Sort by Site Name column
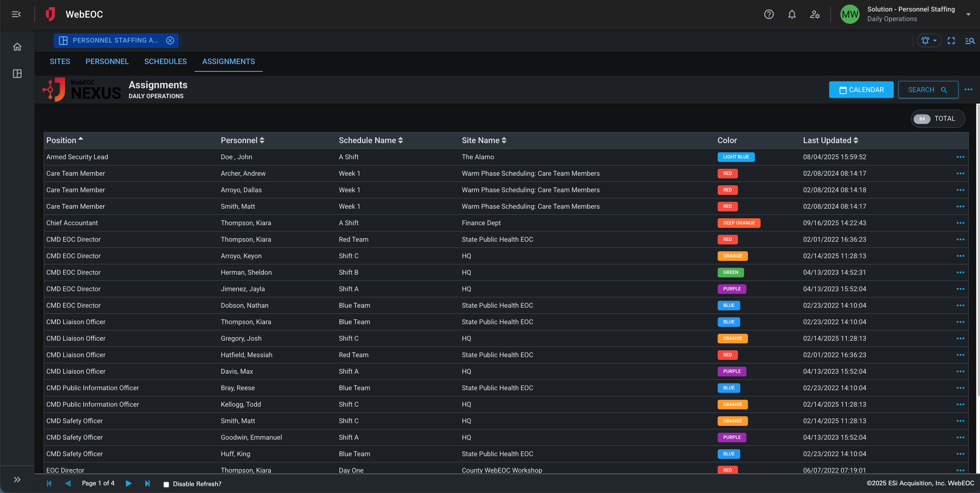 coord(484,140)
